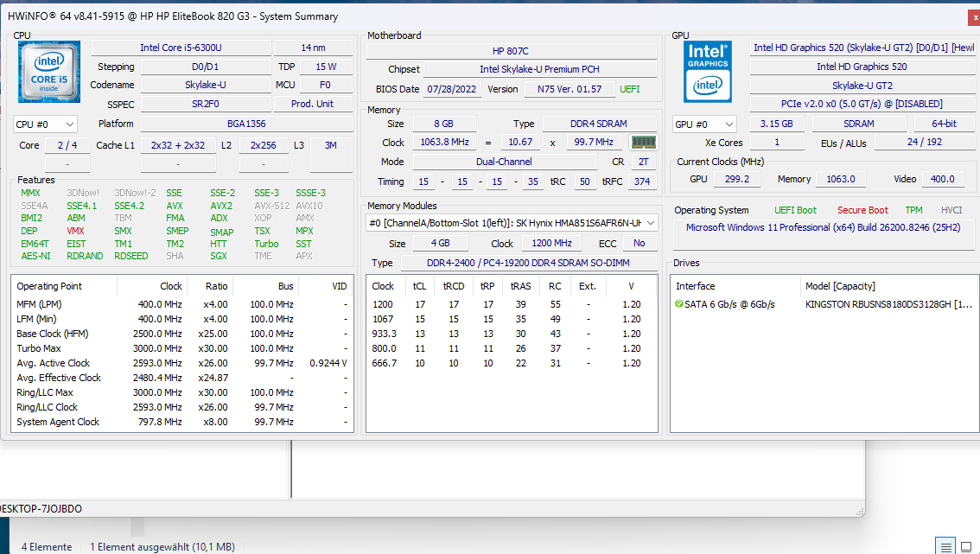Click the tRFC value 374
Image resolution: width=980 pixels, height=554 pixels.
point(642,182)
